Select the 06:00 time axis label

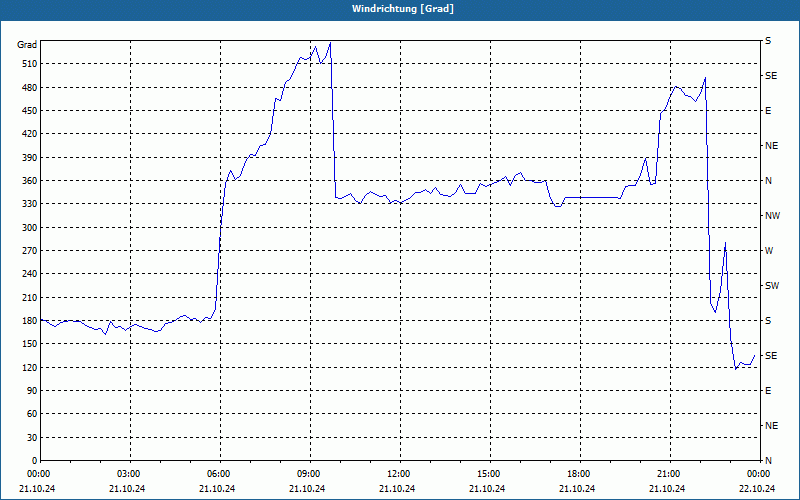click(220, 474)
